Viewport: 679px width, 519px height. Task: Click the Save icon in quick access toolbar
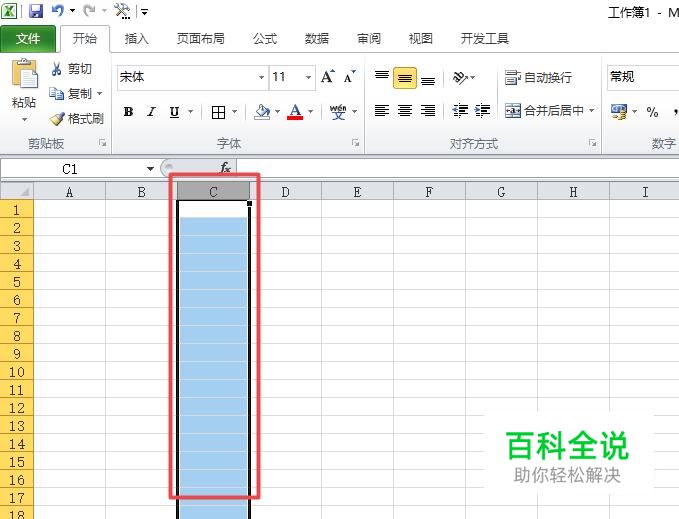[x=36, y=11]
